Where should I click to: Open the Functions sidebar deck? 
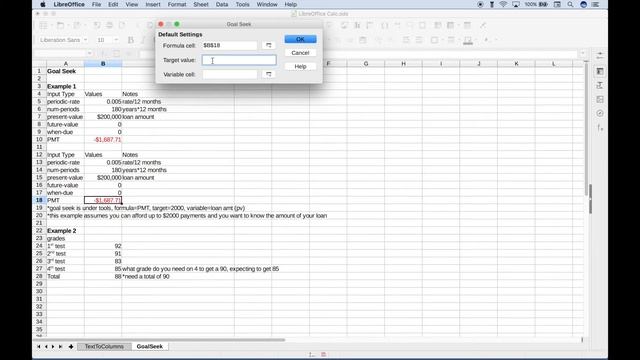click(600, 128)
